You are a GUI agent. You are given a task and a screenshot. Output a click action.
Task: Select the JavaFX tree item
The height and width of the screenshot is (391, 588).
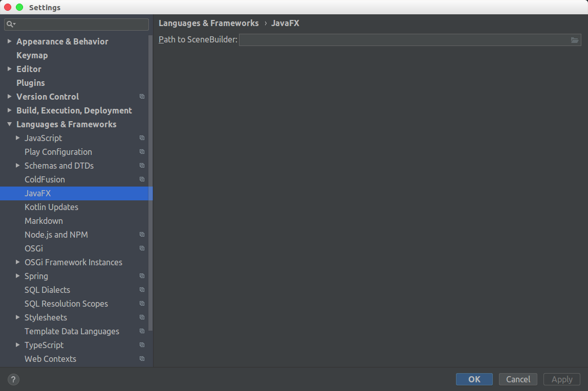(76, 193)
